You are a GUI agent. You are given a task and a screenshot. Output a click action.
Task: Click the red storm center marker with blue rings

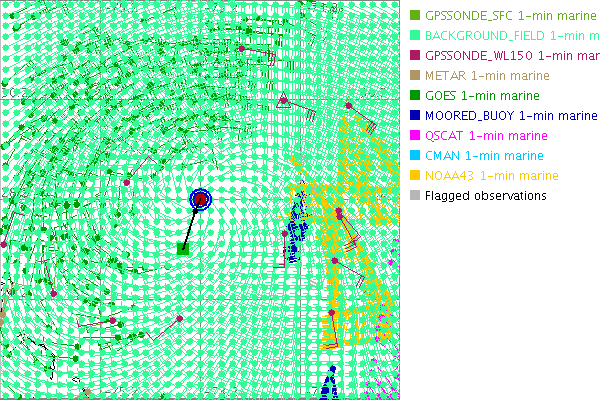(200, 199)
